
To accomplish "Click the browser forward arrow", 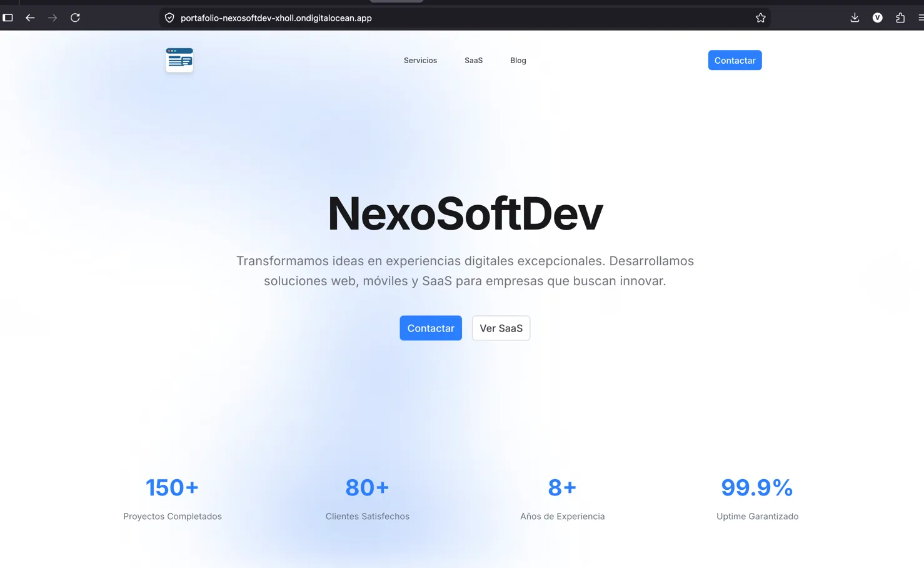I will 53,18.
